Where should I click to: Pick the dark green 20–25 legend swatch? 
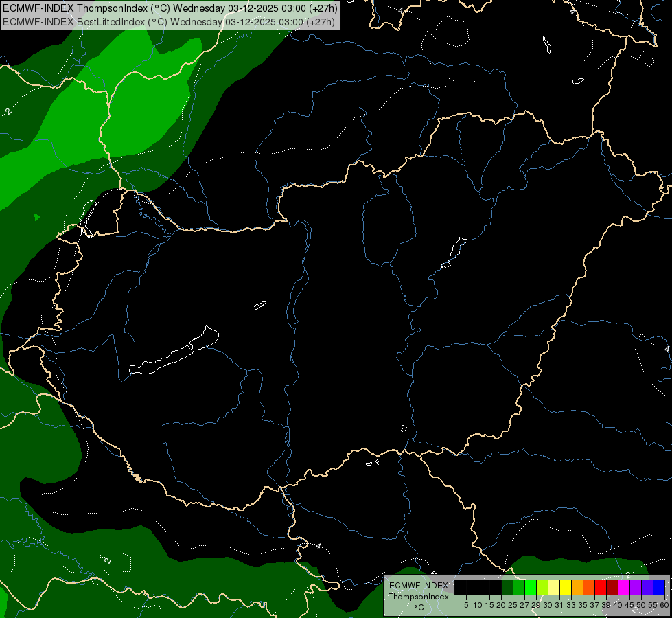507,587
